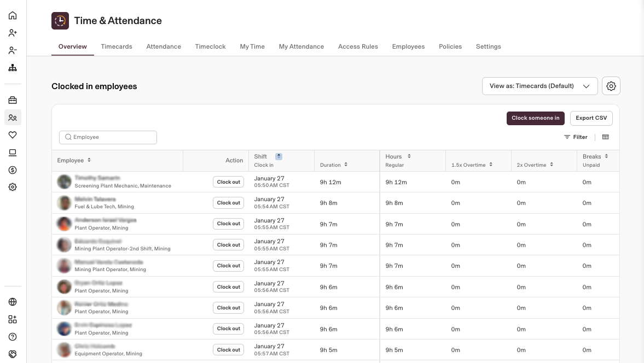Clock out the 05:55 AM Mining Plant Operator, Mining employee
Image resolution: width=644 pixels, height=363 pixels.
point(228,266)
